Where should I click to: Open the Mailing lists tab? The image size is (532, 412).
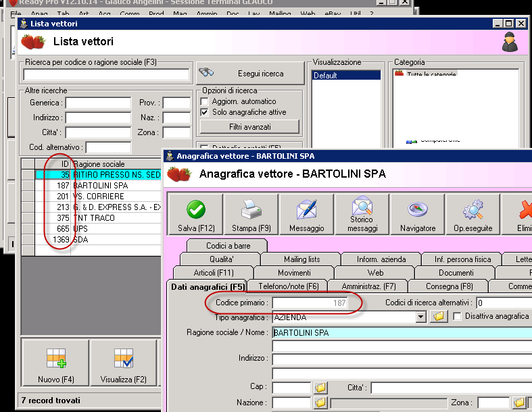click(302, 259)
